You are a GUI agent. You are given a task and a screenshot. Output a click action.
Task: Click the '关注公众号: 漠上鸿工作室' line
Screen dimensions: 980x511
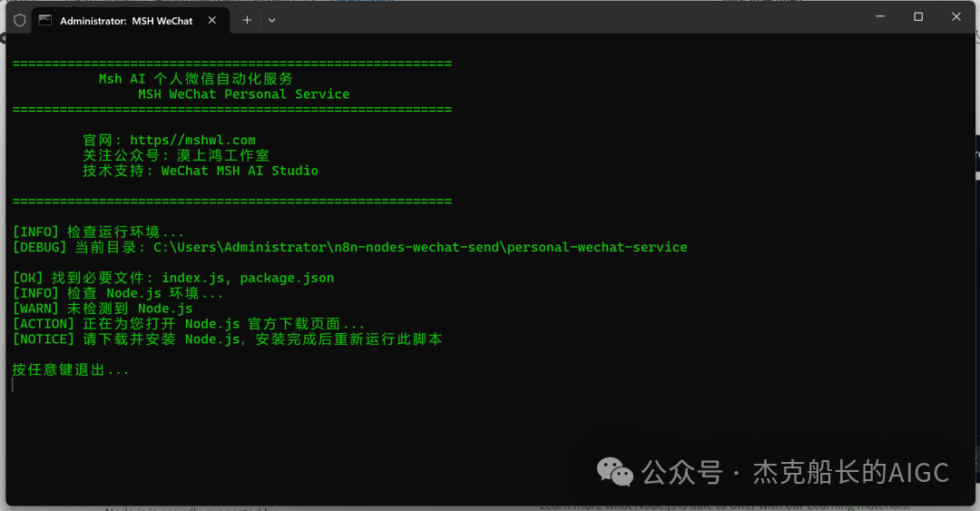[176, 155]
